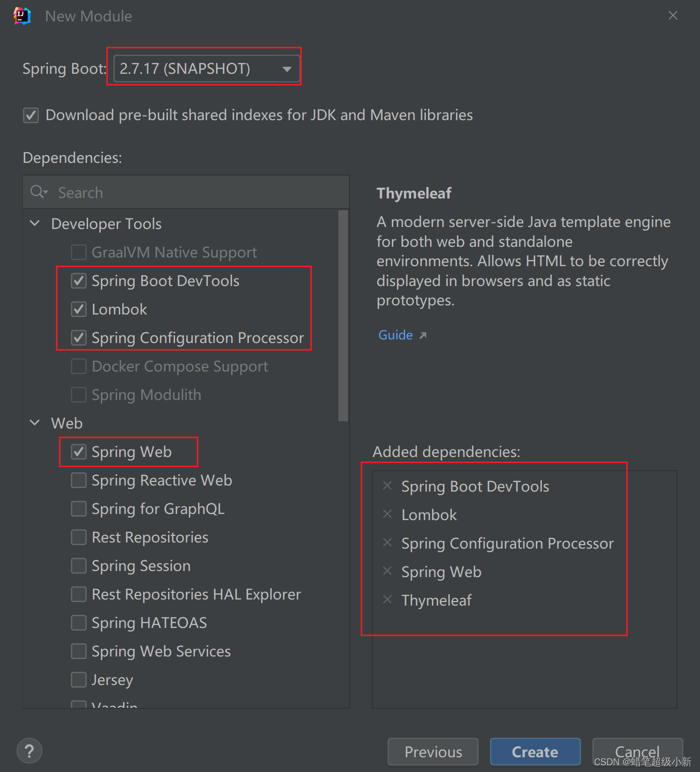
Task: Uncheck Spring Boot DevTools
Action: point(79,280)
